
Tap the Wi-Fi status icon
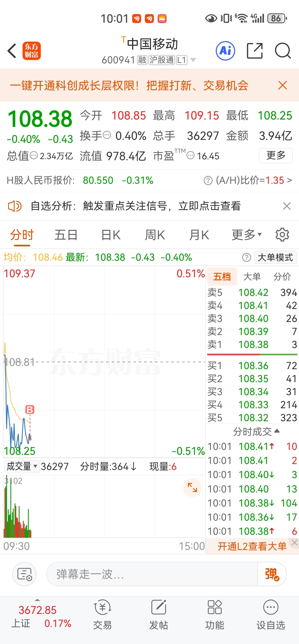coord(241,18)
